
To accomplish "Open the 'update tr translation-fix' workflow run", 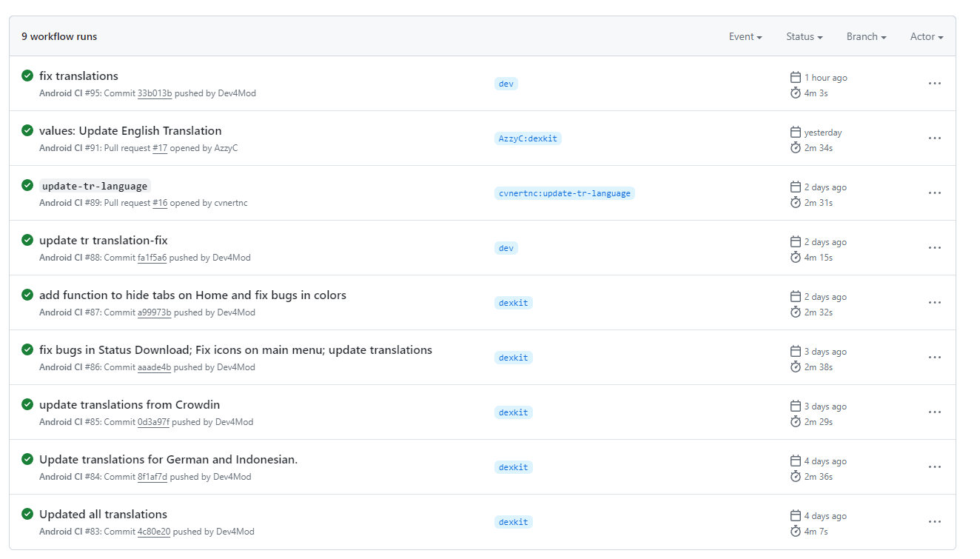I will point(104,241).
